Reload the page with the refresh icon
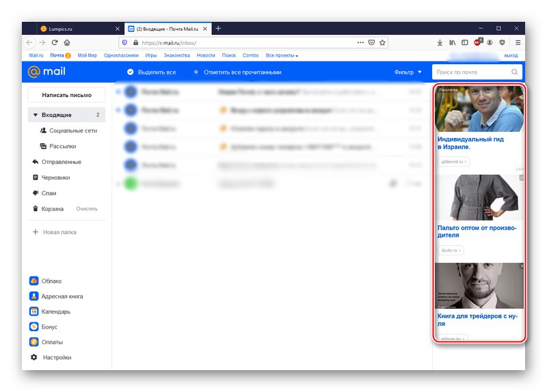 pyautogui.click(x=55, y=42)
